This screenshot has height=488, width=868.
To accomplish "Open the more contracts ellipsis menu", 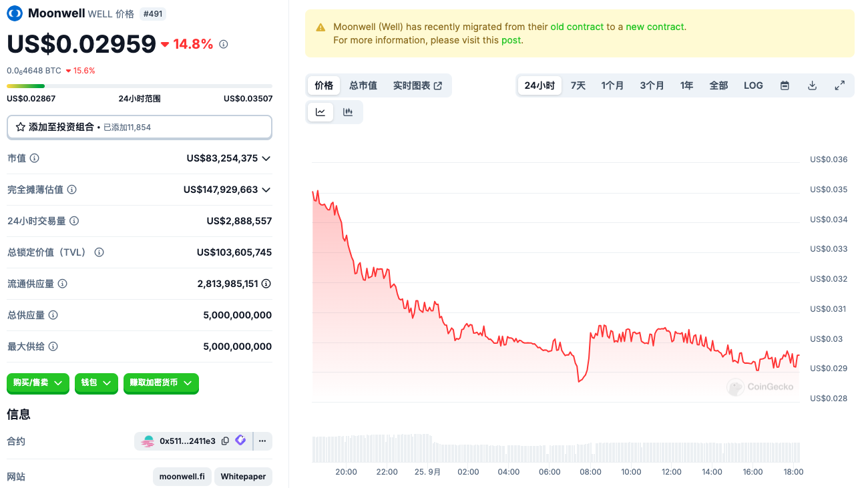I will pyautogui.click(x=262, y=441).
